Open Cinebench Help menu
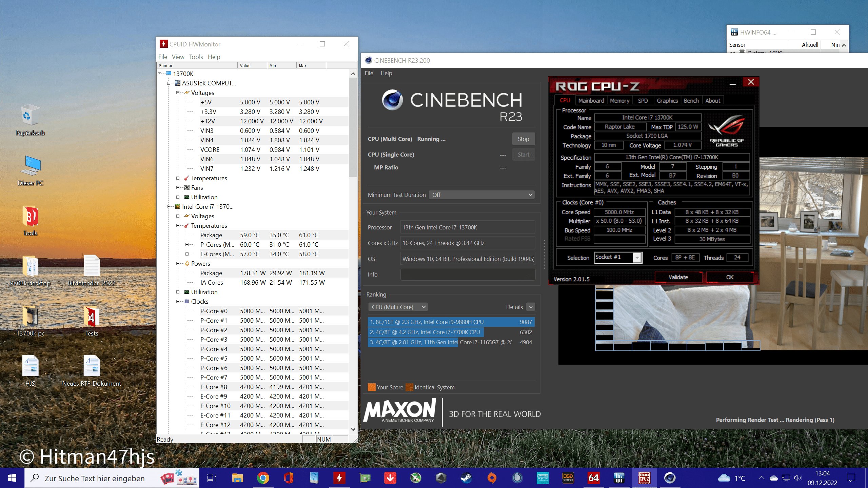This screenshot has width=868, height=488. pyautogui.click(x=386, y=73)
